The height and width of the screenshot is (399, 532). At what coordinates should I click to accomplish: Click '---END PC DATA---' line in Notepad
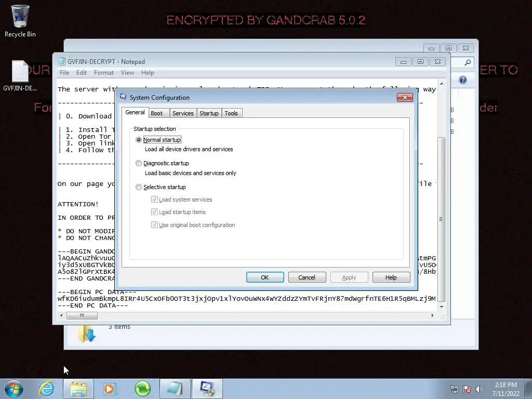click(93, 305)
